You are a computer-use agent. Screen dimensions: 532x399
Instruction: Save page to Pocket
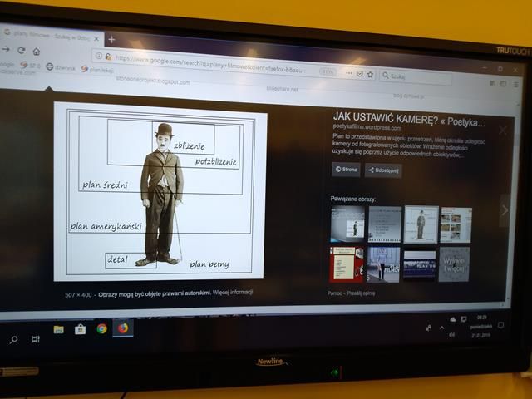(360, 74)
